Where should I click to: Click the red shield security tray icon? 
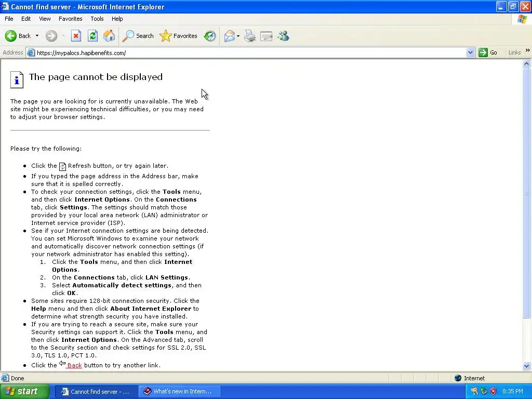click(x=494, y=392)
